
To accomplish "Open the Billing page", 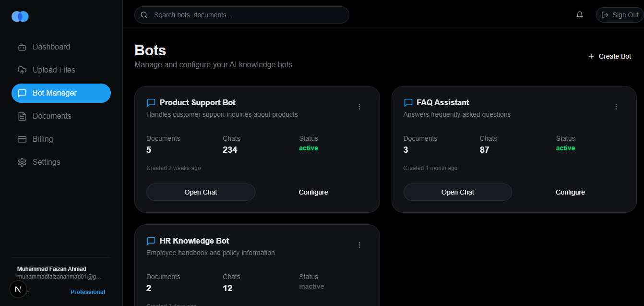I will [43, 139].
